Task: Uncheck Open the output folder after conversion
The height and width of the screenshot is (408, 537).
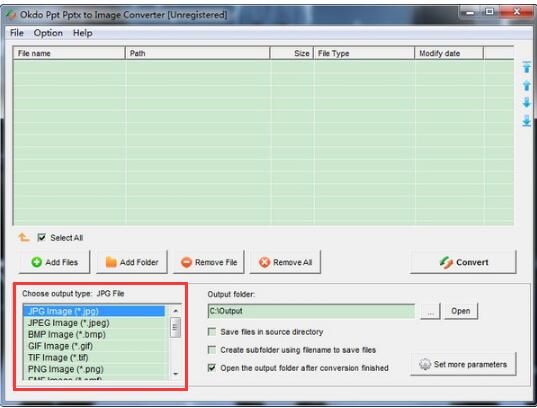Action: point(212,368)
